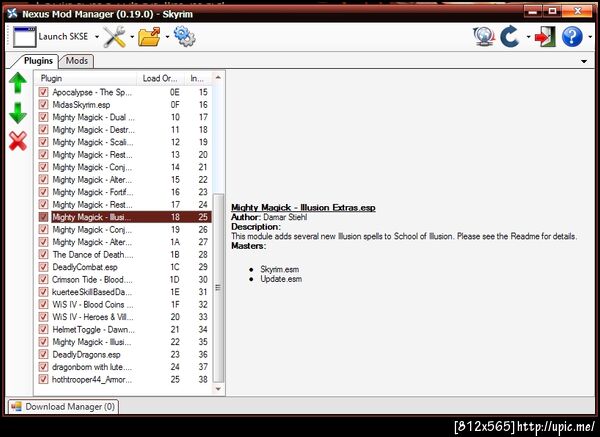
Task: Open the dropdown arrow beside folder icon
Action: click(x=167, y=37)
